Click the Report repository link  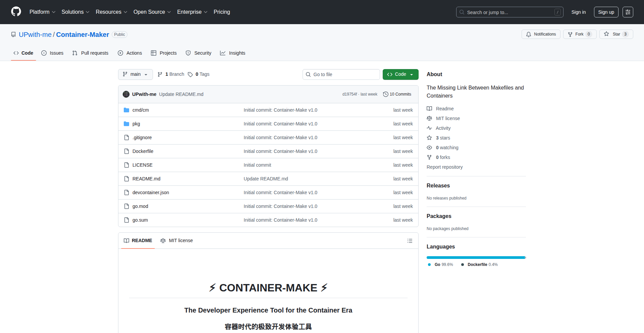[444, 167]
